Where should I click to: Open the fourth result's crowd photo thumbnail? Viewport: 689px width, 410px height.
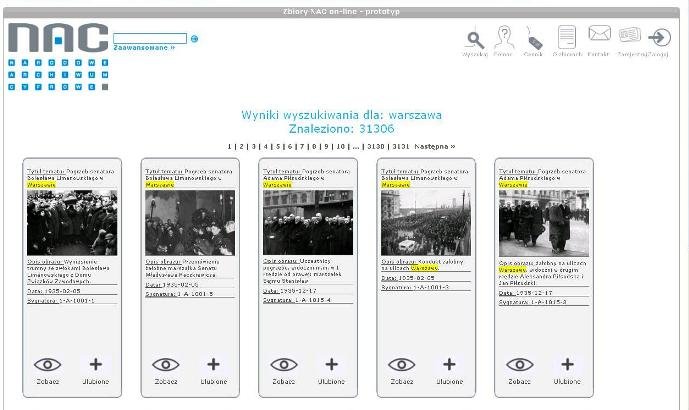pyautogui.click(x=426, y=223)
